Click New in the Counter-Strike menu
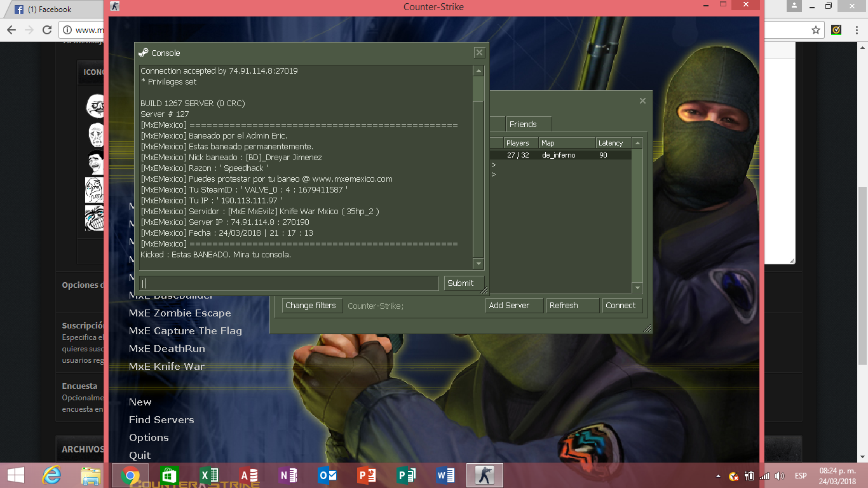This screenshot has height=488, width=868. coord(140,402)
